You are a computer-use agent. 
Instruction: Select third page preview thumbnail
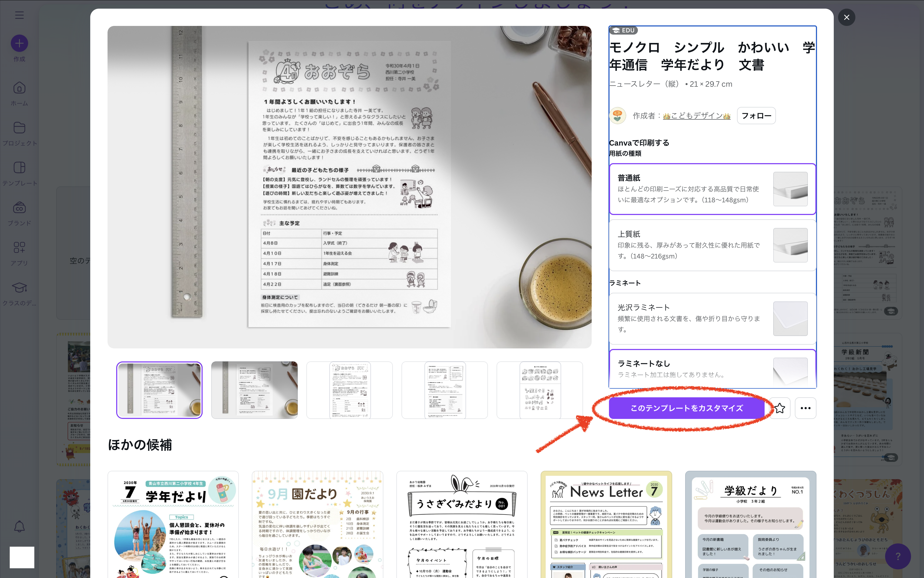pos(349,390)
